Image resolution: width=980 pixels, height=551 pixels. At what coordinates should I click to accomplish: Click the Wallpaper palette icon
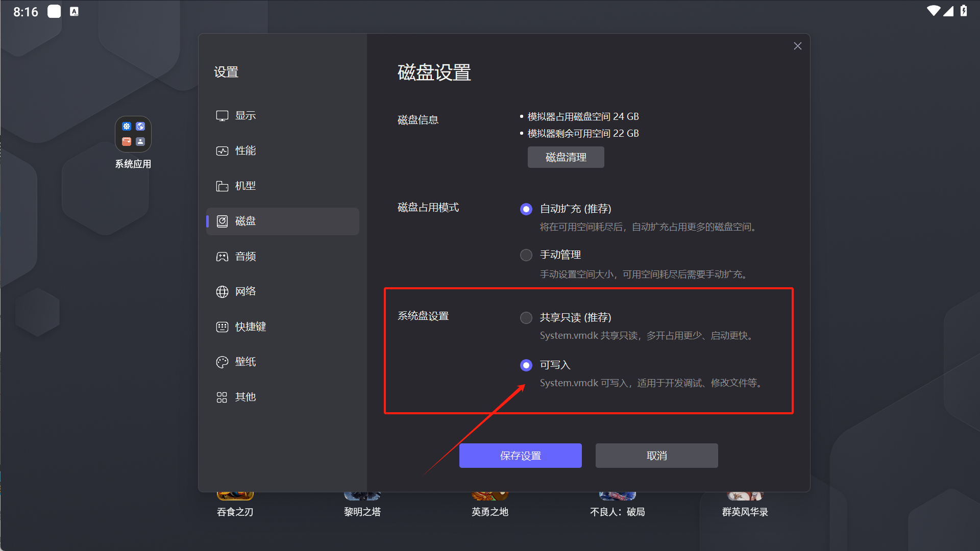222,362
